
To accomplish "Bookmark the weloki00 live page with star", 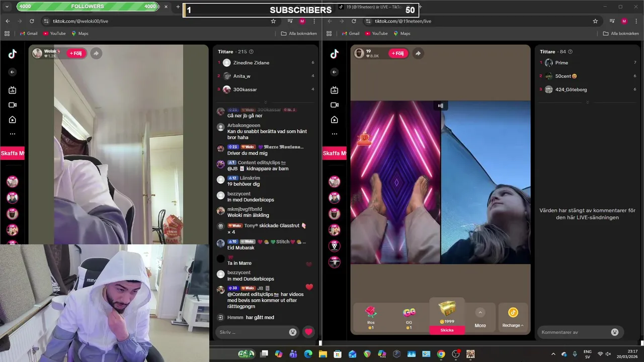I will (273, 21).
